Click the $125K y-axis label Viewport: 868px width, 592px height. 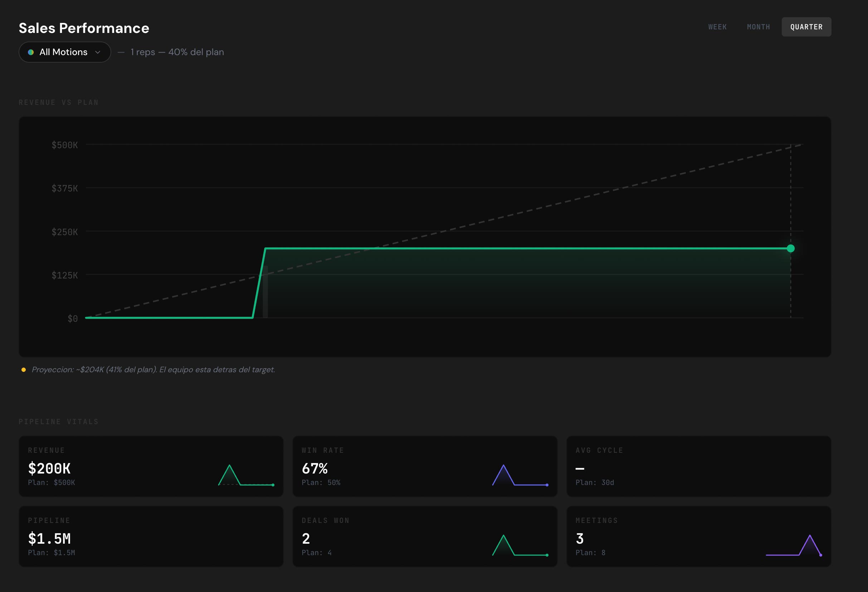pos(65,276)
